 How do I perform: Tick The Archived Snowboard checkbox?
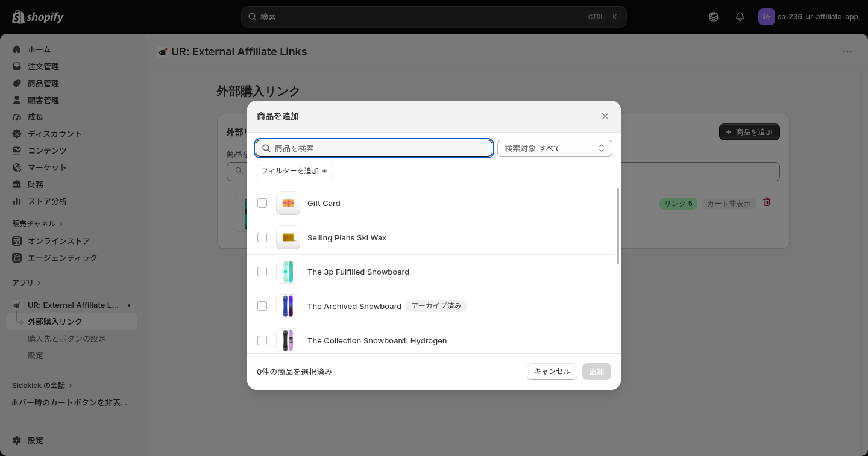click(262, 306)
